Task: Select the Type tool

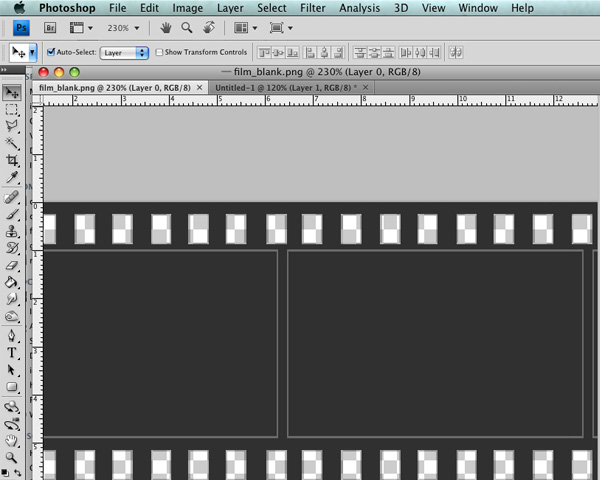Action: 13,352
